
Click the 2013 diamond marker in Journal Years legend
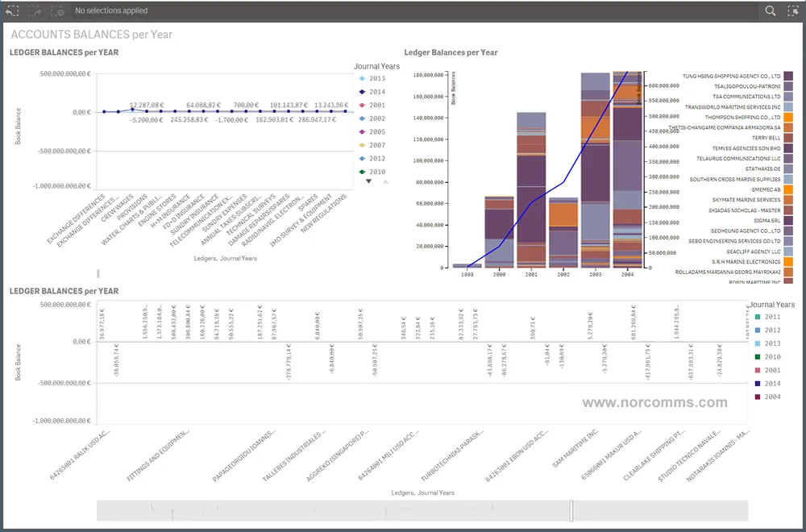(361, 78)
